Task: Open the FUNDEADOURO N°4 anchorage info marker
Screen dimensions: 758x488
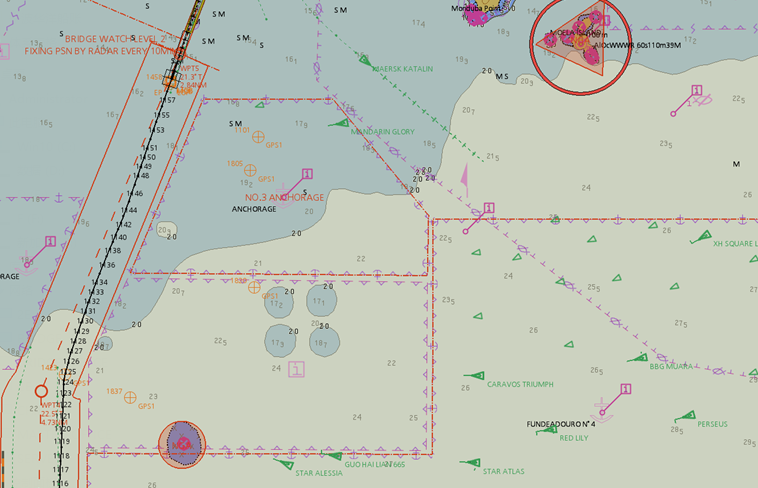Action: click(626, 389)
